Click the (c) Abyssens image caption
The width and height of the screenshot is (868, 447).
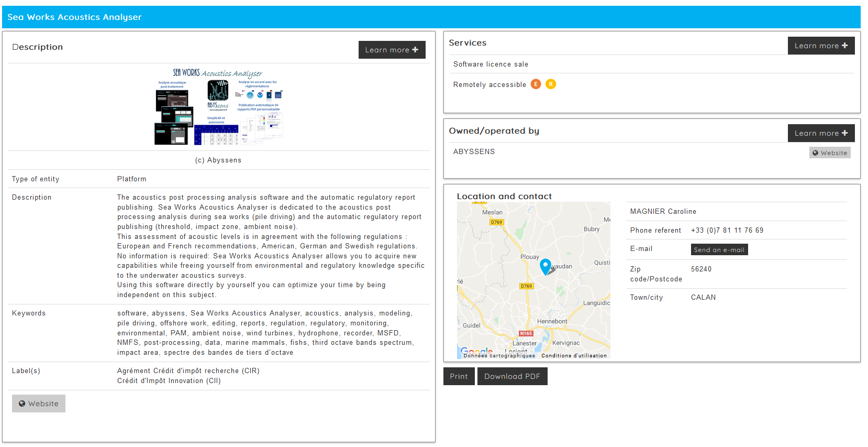218,160
